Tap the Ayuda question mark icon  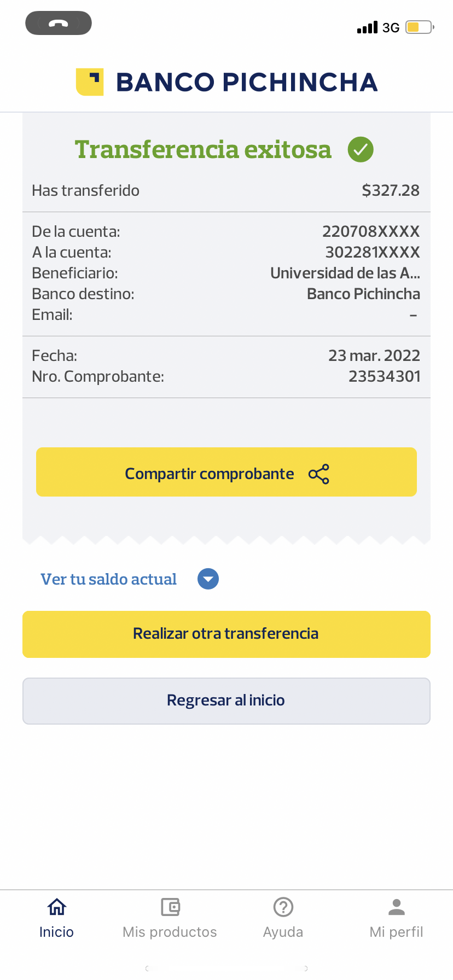coord(283,907)
